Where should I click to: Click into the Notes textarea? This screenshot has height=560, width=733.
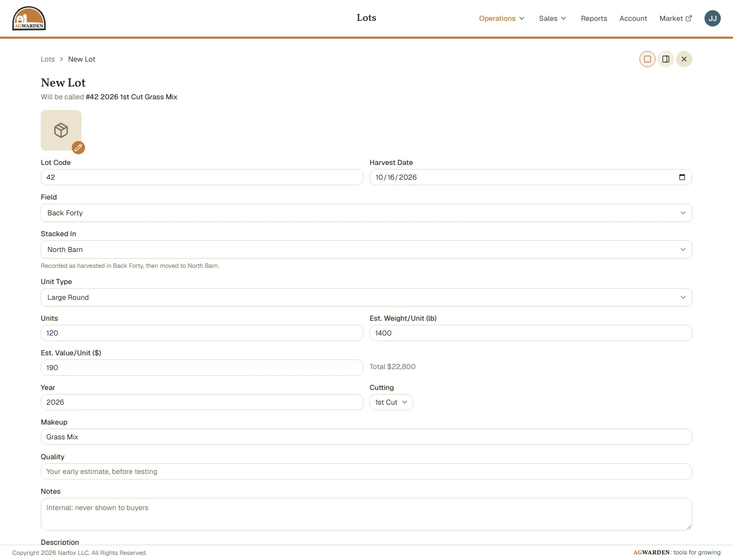(366, 514)
